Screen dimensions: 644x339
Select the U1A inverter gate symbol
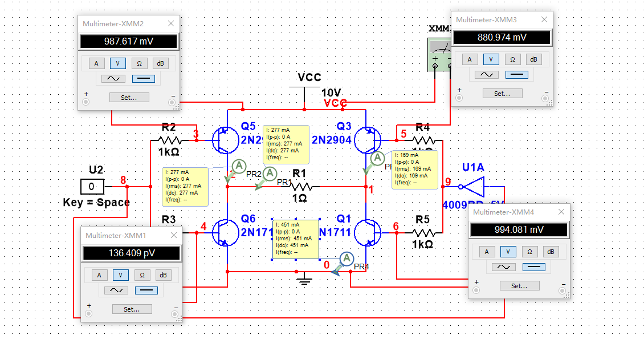click(472, 187)
